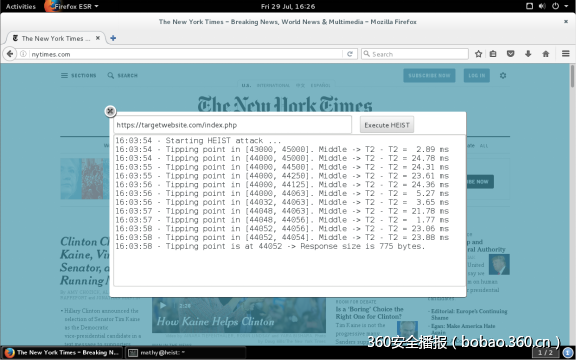The image size is (576, 361).
Task: Click the window icon in top bar
Action: click(529, 6)
